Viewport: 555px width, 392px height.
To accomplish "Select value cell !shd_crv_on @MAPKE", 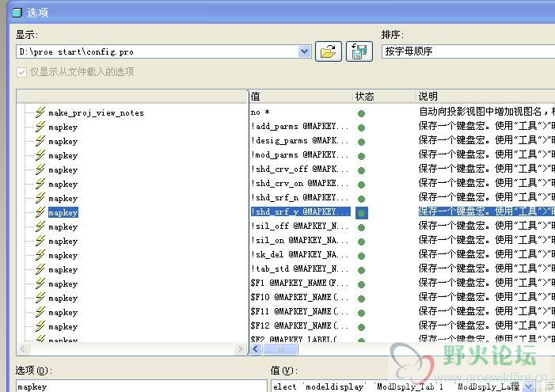I will click(x=299, y=184).
